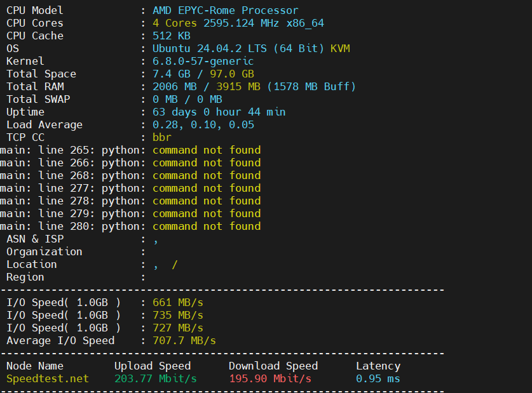Click the 512 KB CPU cache value
This screenshot has height=393, width=532.
click(x=171, y=36)
